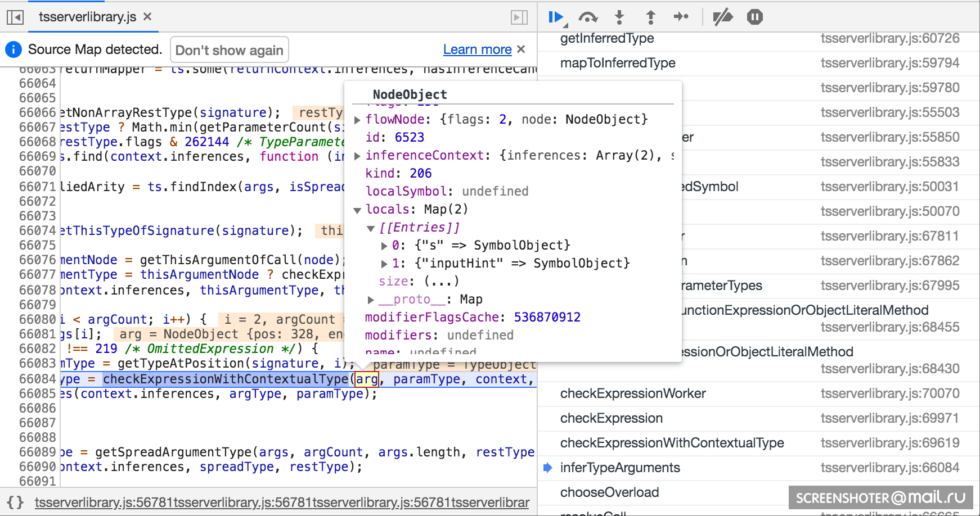The image size is (980, 516).
Task: Step out of the current function
Action: (650, 17)
